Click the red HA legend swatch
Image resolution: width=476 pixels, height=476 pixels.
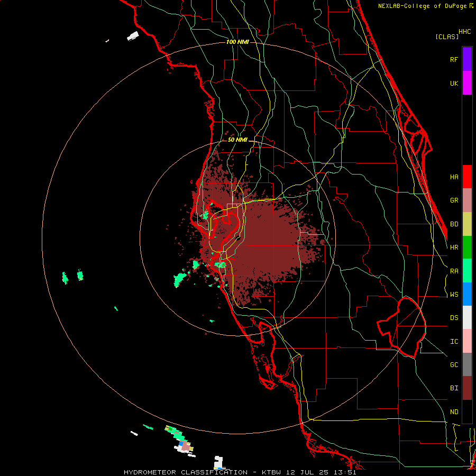[467, 177]
